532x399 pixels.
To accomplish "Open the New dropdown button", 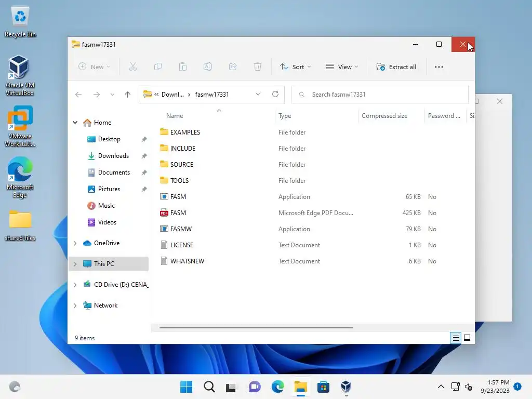I will pos(95,67).
